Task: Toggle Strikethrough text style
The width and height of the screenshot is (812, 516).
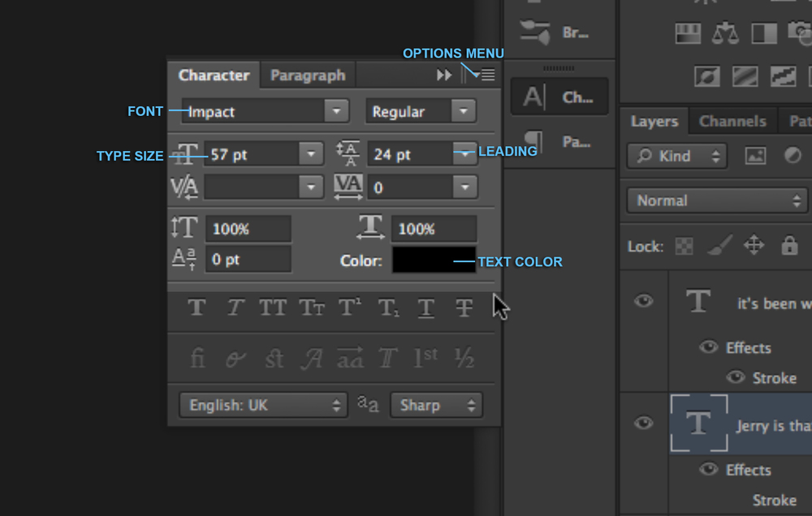Action: click(464, 307)
